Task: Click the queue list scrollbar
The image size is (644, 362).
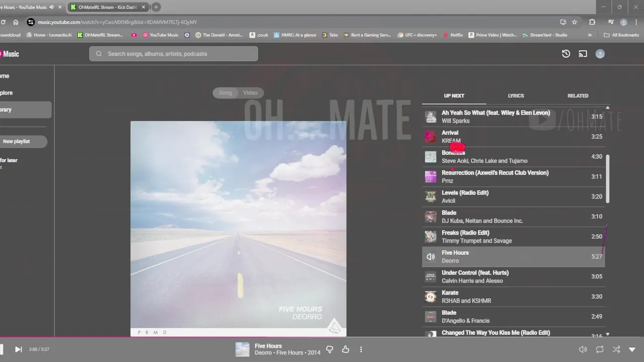Action: (607, 178)
